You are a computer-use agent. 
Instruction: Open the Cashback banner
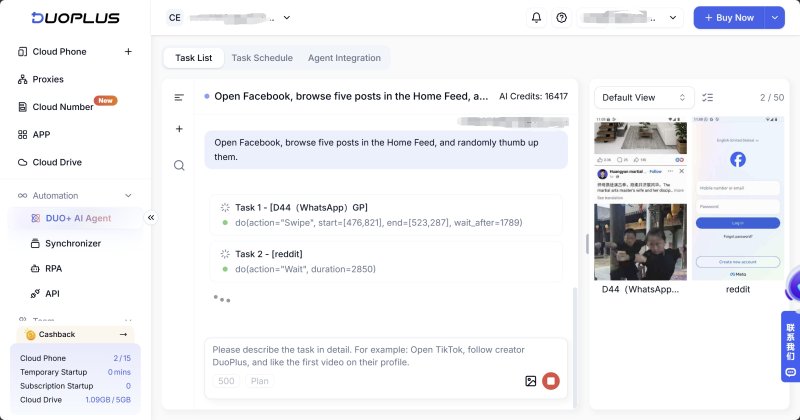tap(76, 334)
